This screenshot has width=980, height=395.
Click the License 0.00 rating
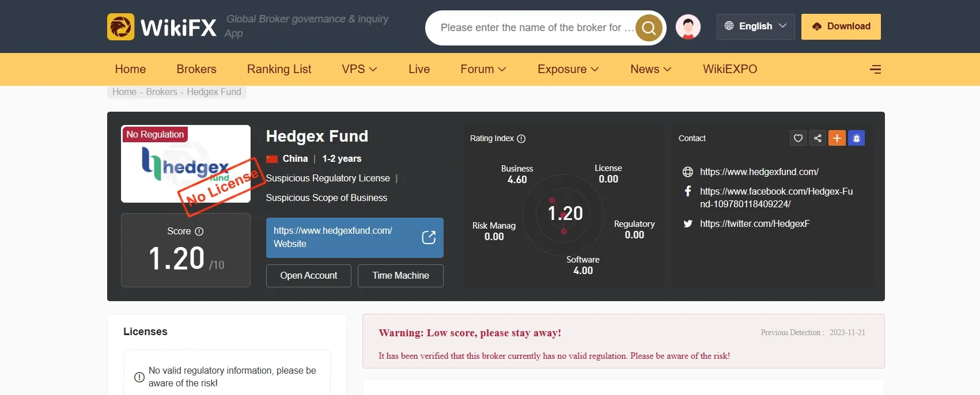[608, 173]
